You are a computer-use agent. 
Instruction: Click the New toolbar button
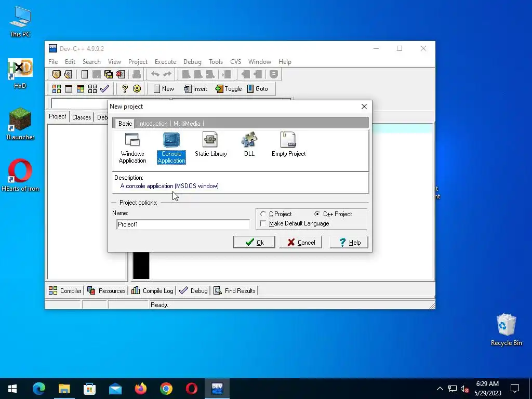click(x=164, y=89)
